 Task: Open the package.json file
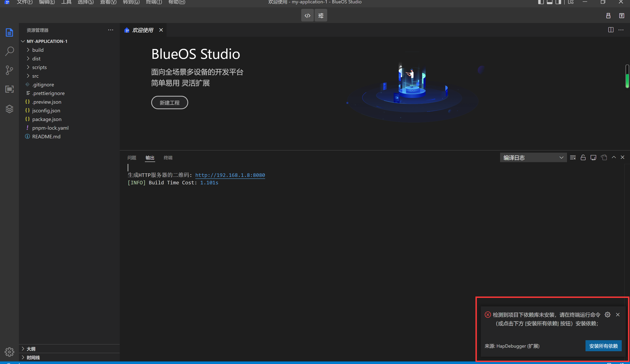click(47, 119)
